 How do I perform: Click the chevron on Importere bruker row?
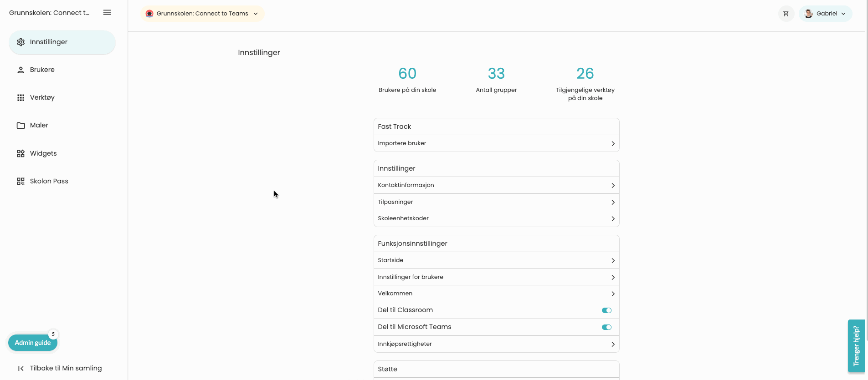pos(613,144)
